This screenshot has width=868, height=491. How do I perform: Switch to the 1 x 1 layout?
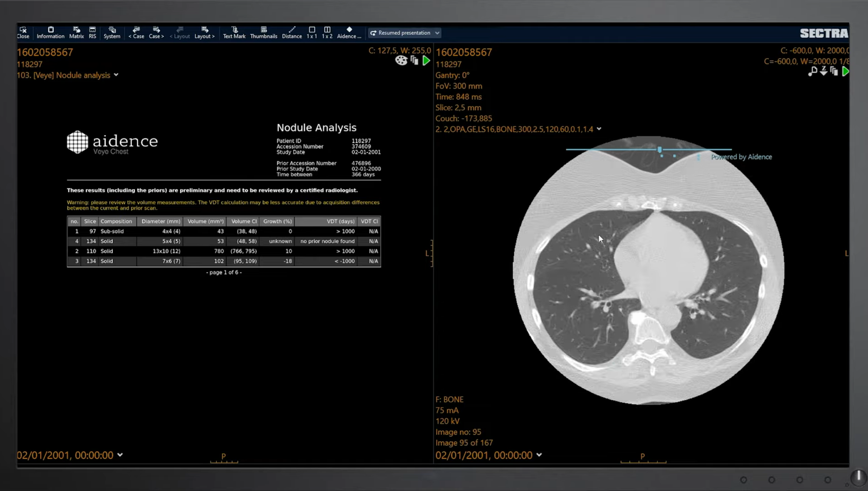point(312,33)
